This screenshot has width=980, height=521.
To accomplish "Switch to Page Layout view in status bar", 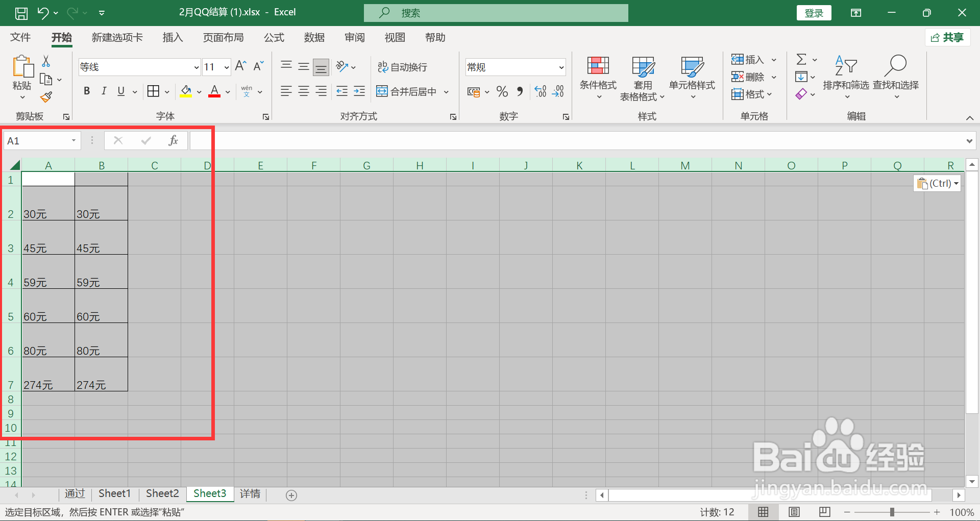I will click(x=794, y=512).
